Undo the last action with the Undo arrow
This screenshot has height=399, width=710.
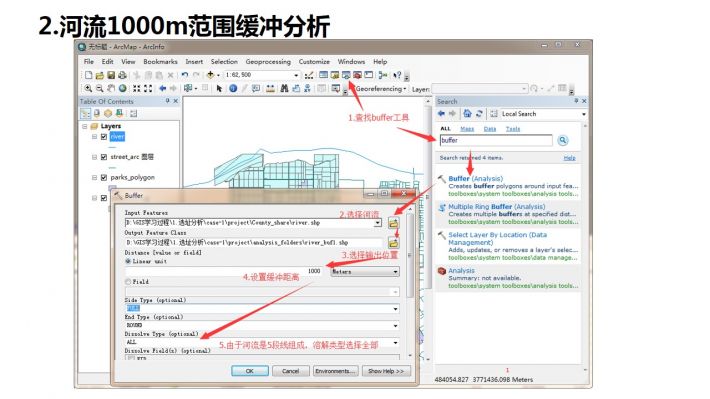[185, 75]
